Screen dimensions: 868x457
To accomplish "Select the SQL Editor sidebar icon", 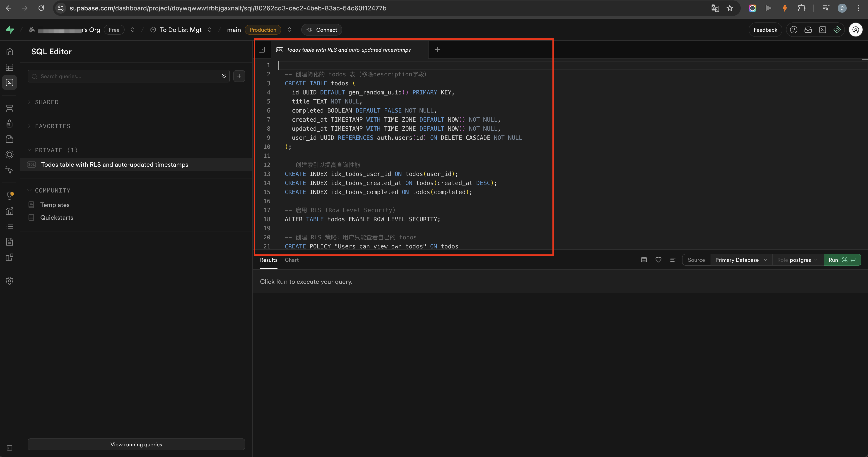I will 10,82.
